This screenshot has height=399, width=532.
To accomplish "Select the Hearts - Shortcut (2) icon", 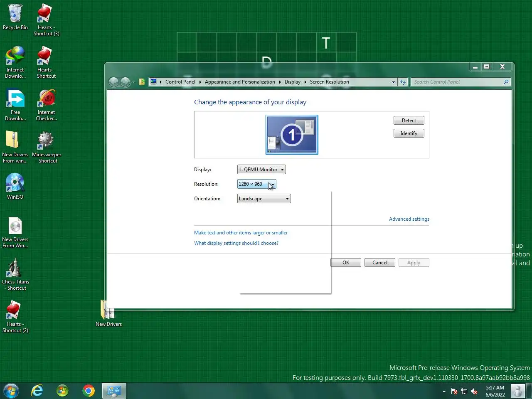I will (15, 317).
